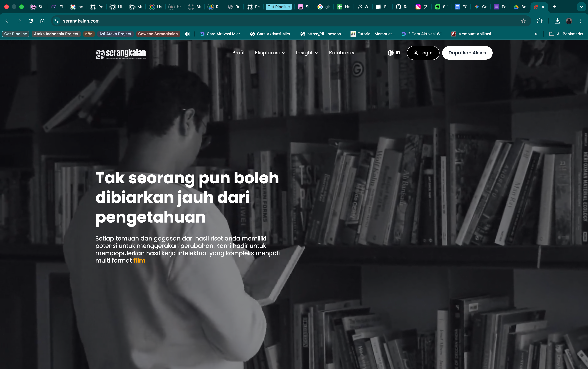Click the Login button
Image resolution: width=588 pixels, height=369 pixels.
423,53
